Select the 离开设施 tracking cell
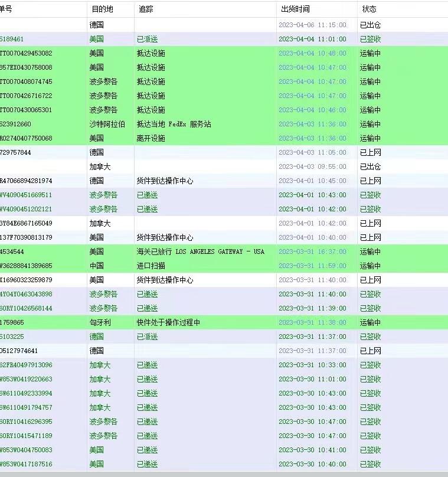 pos(151,138)
